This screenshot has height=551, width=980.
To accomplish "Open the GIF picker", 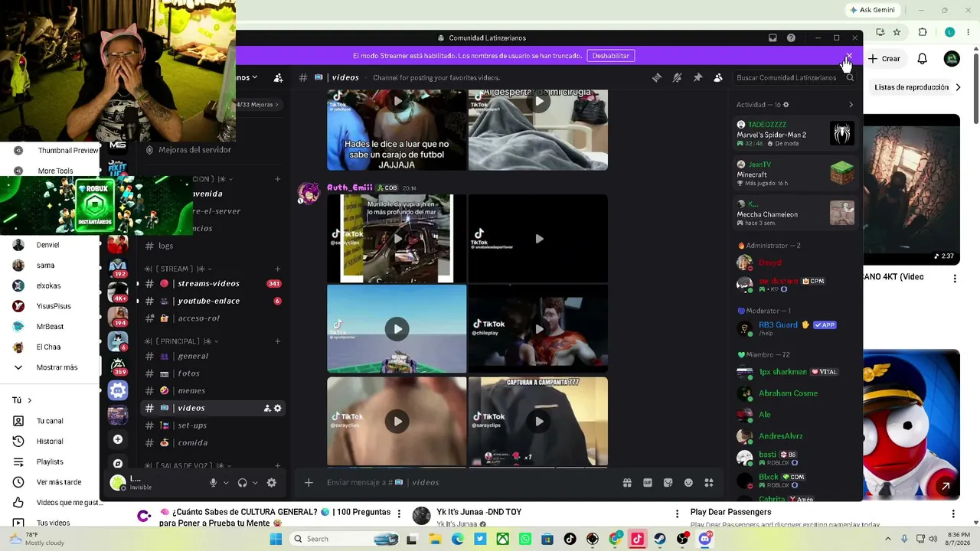I will (x=648, y=482).
